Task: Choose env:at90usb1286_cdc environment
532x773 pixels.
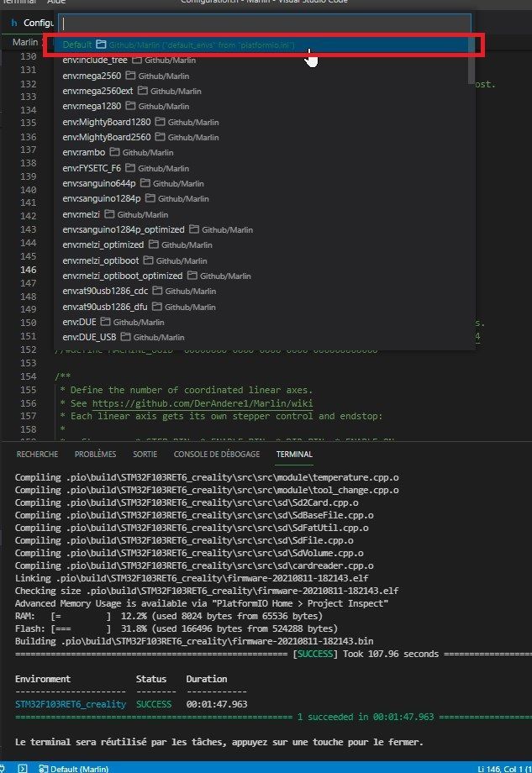Action: click(x=264, y=291)
